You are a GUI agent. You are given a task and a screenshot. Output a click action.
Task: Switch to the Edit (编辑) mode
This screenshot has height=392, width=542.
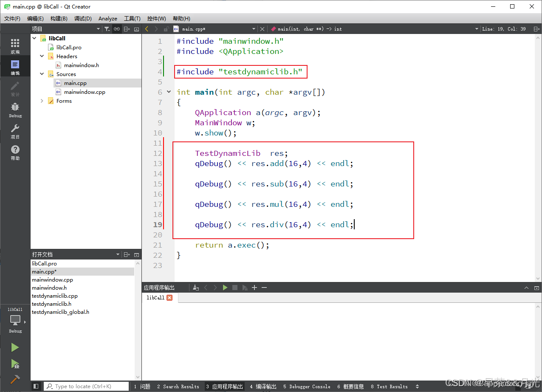tap(15, 67)
